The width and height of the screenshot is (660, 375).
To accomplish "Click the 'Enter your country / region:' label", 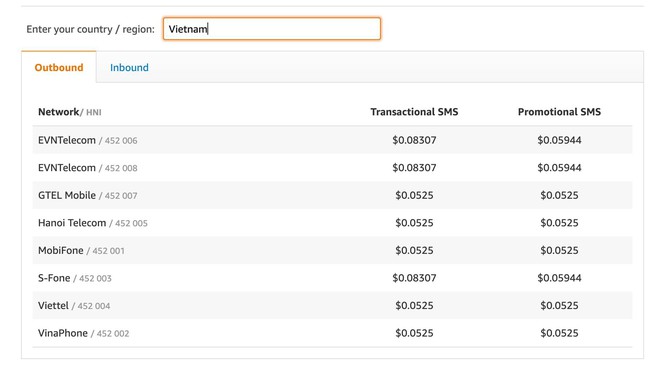I will point(90,29).
